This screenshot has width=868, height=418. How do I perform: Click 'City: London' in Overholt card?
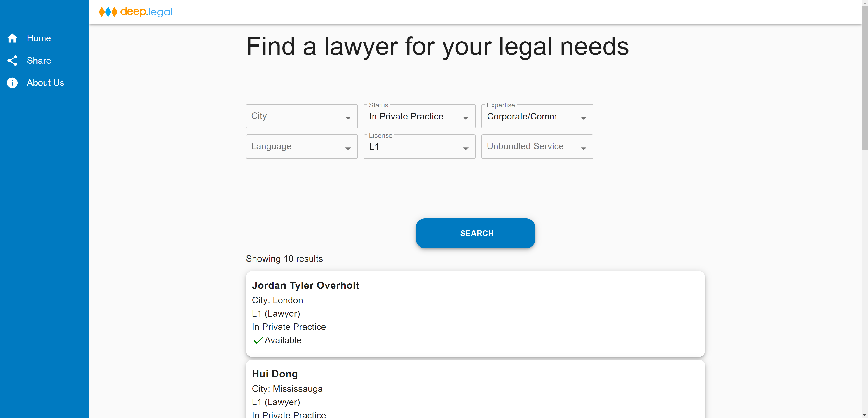pyautogui.click(x=277, y=300)
